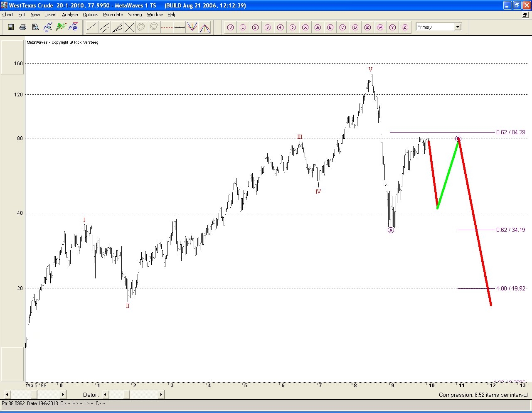Click the circled B wave label on chart
Screen dimensions: 532x413
pos(458,138)
